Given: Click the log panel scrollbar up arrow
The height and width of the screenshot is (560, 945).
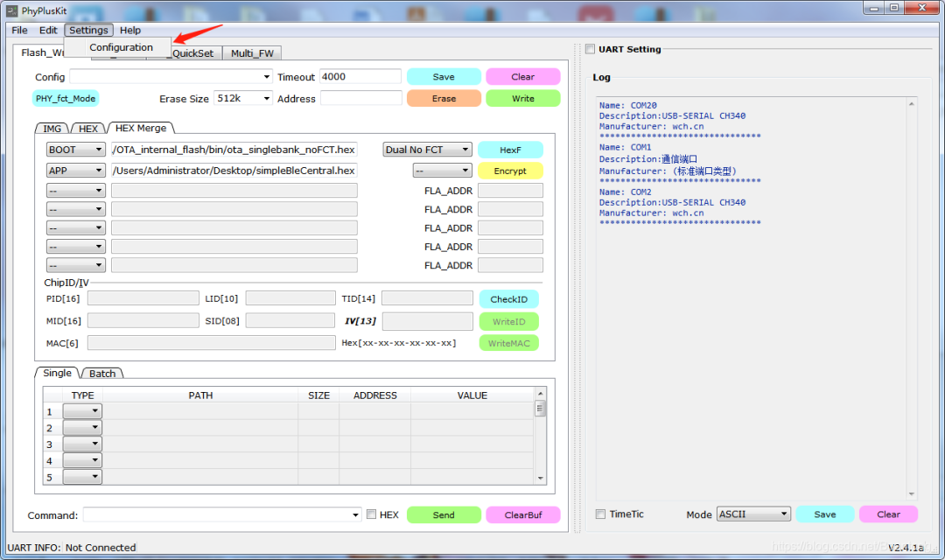Looking at the screenshot, I should pos(911,103).
